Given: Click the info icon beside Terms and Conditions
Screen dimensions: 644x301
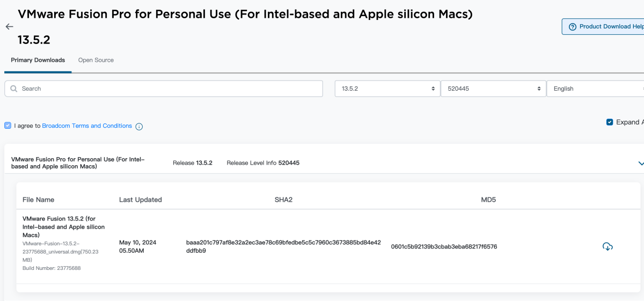Looking at the screenshot, I should pos(139,127).
